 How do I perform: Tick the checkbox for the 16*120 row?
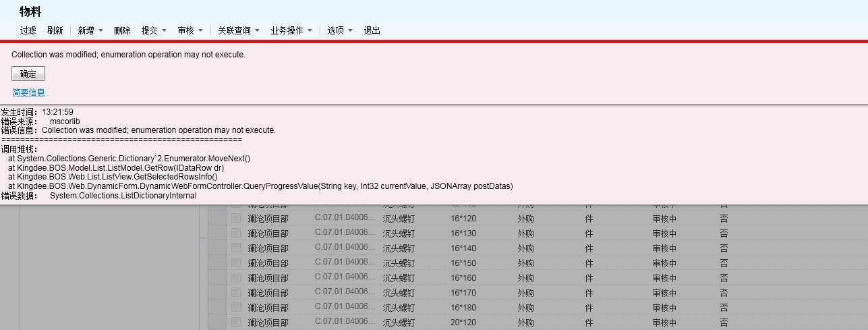pyautogui.click(x=236, y=218)
